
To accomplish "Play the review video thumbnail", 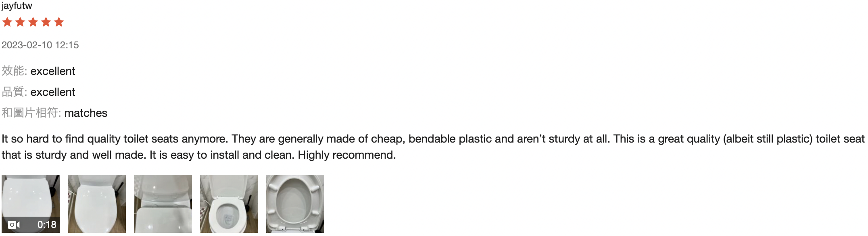I will click(31, 199).
